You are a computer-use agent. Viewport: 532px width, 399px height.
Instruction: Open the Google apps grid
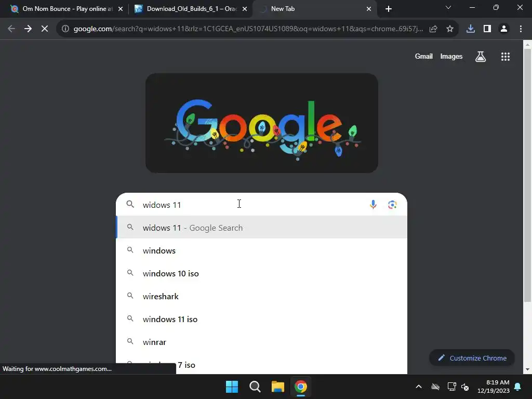[x=506, y=57]
